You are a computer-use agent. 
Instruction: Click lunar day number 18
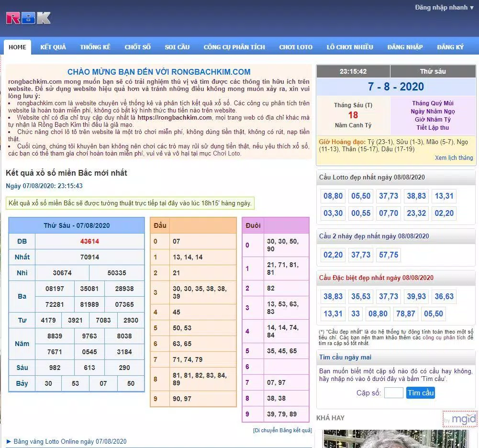click(353, 115)
